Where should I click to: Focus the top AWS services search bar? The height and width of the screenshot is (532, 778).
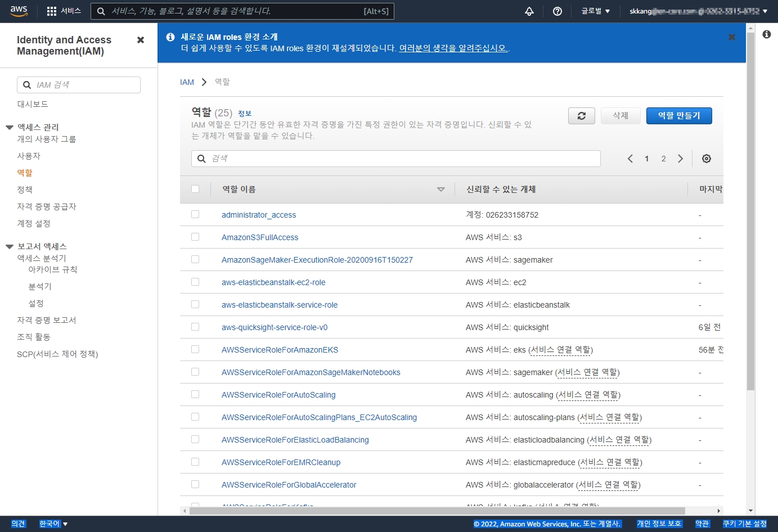point(242,11)
